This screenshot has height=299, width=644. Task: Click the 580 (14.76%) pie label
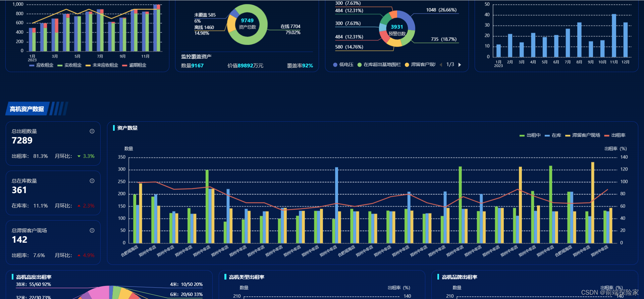click(x=349, y=47)
